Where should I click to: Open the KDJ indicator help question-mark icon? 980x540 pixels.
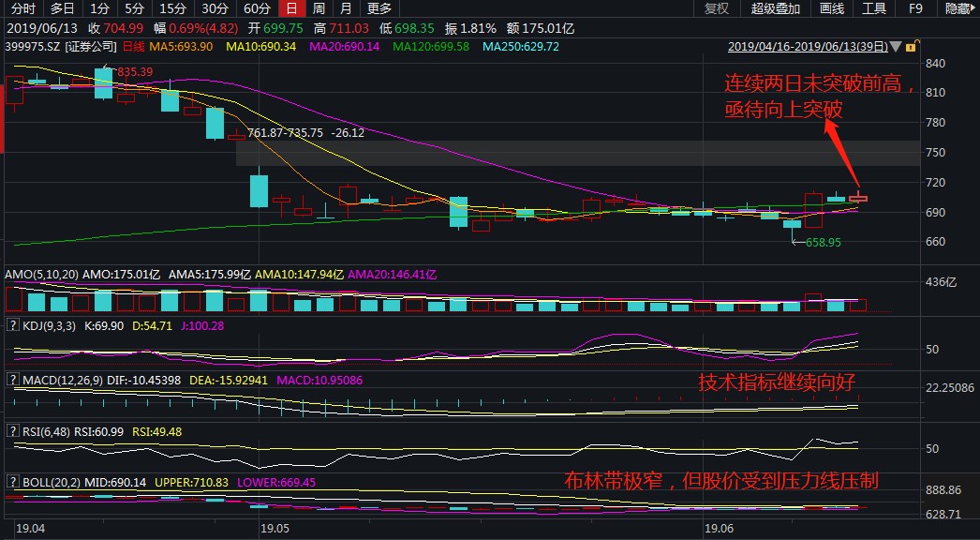12,325
